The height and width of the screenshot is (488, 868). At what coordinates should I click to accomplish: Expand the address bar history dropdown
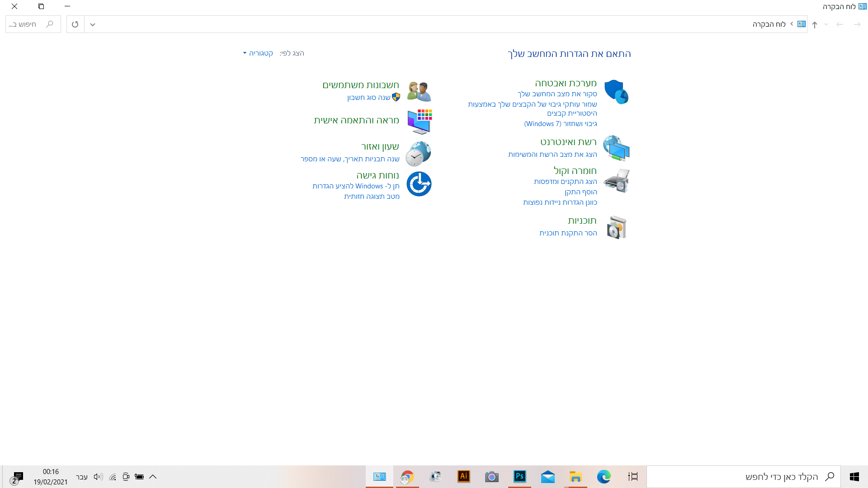93,24
